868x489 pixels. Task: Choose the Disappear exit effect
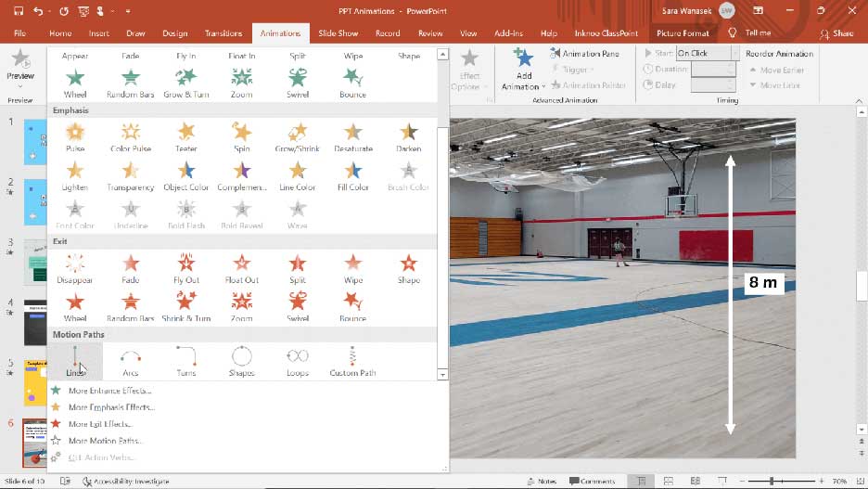[x=75, y=266]
